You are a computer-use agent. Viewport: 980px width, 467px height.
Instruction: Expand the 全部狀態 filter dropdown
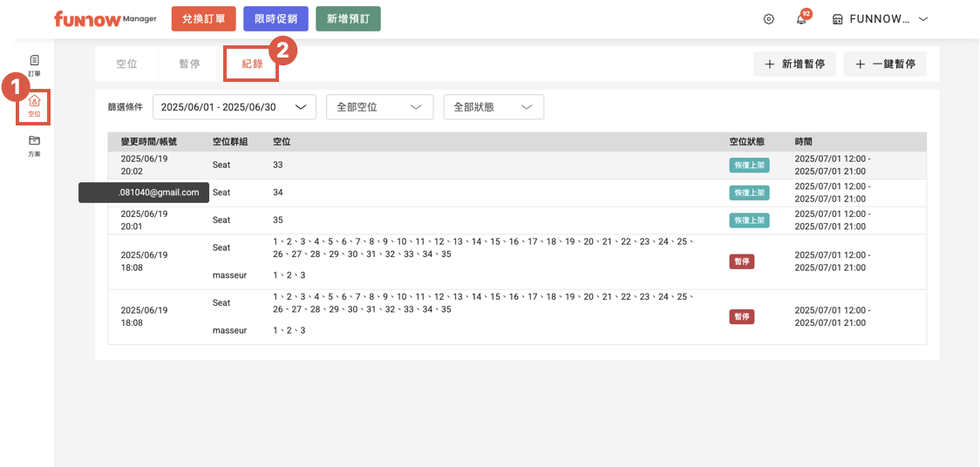[493, 107]
